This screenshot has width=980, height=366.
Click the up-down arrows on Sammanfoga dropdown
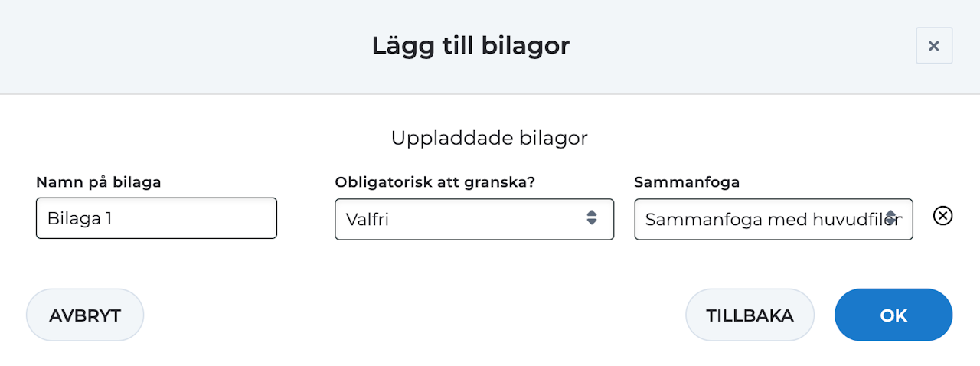[x=890, y=219]
